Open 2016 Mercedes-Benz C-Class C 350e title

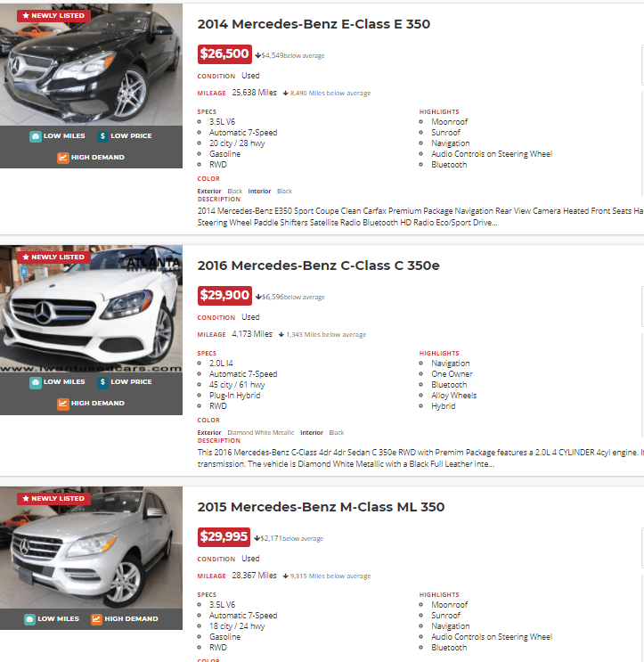click(x=318, y=266)
